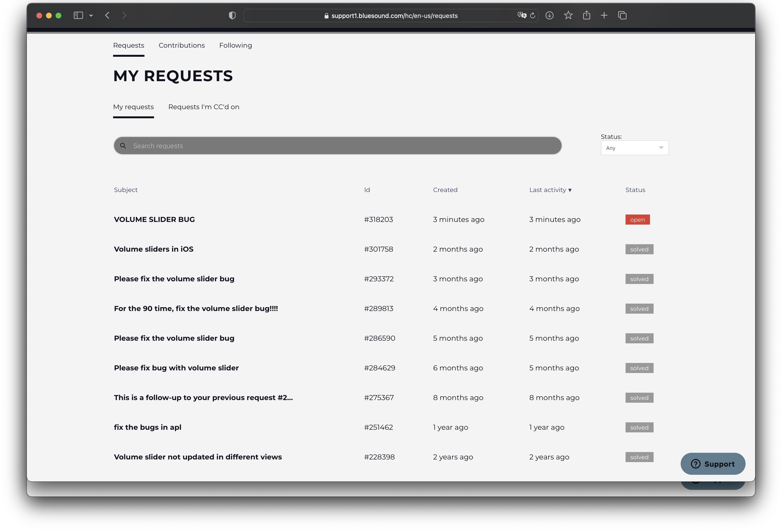The height and width of the screenshot is (532, 782).
Task: Open the tab overview
Action: coord(622,15)
